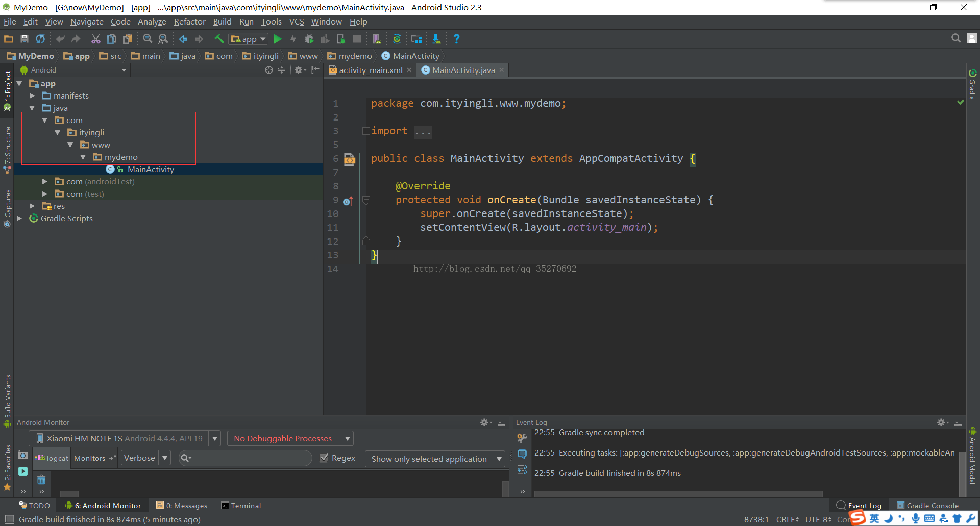Click the Redo arrow icon

pyautogui.click(x=76, y=39)
